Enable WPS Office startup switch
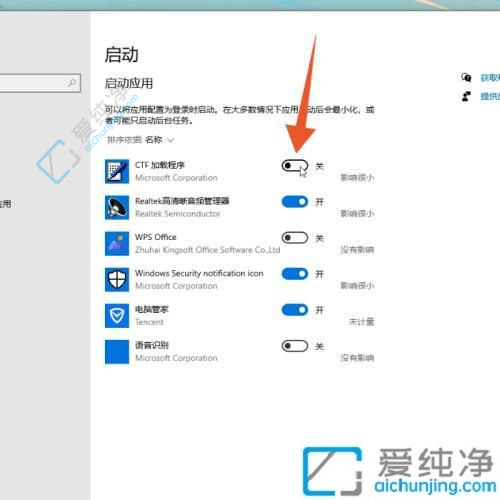This screenshot has width=500, height=500. click(295, 238)
